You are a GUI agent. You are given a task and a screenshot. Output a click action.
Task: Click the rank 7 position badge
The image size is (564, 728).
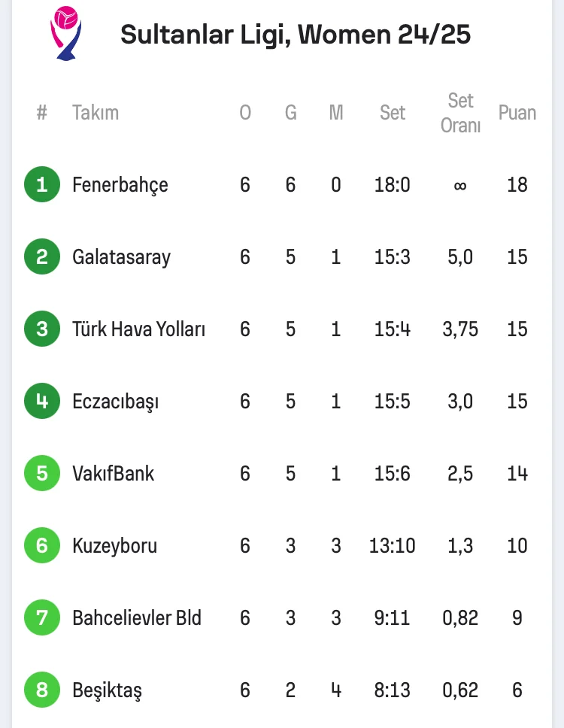point(42,617)
